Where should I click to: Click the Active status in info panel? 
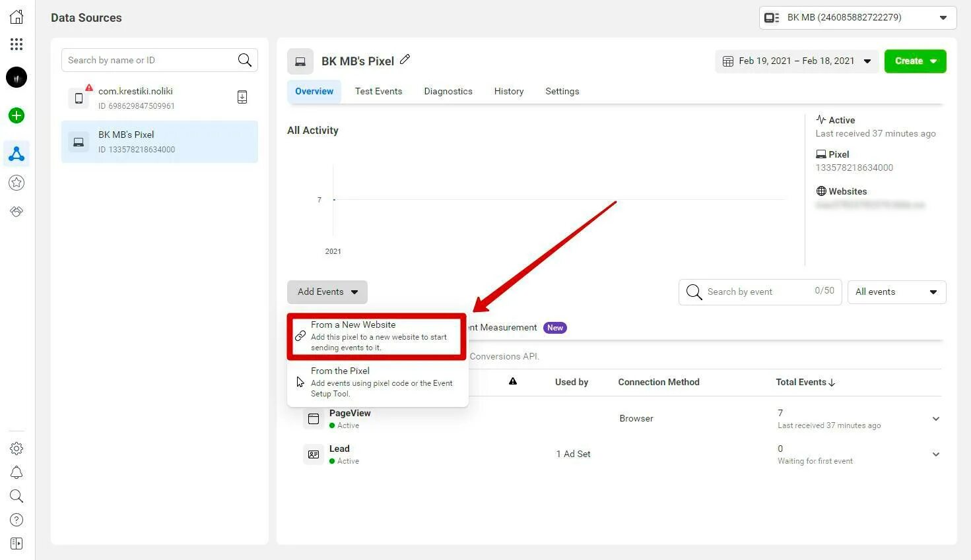click(842, 120)
